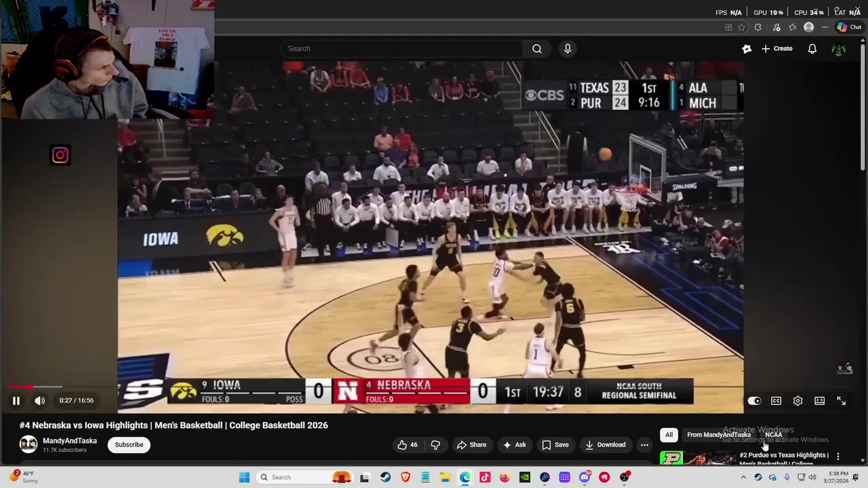The height and width of the screenshot is (488, 868).
Task: Enter full screen mode
Action: tap(841, 401)
